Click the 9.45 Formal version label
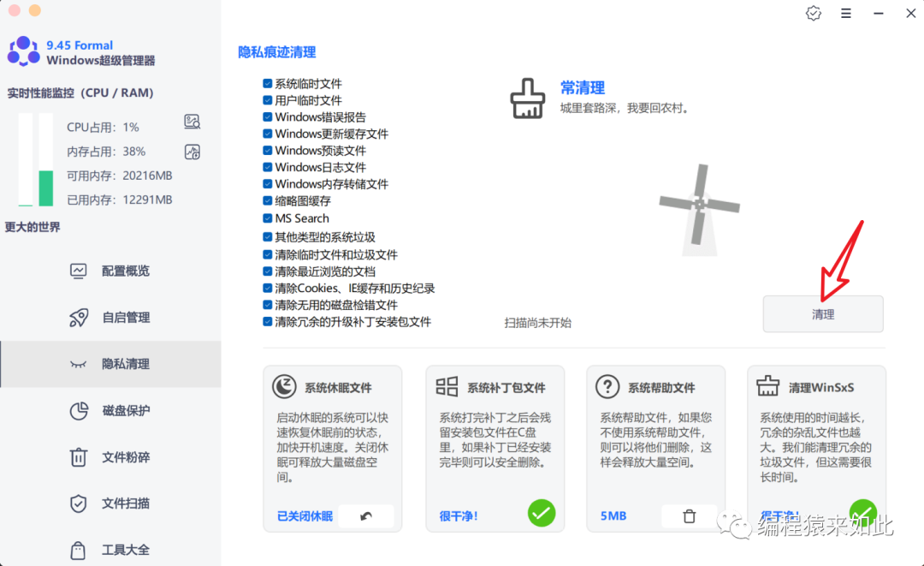 click(80, 45)
